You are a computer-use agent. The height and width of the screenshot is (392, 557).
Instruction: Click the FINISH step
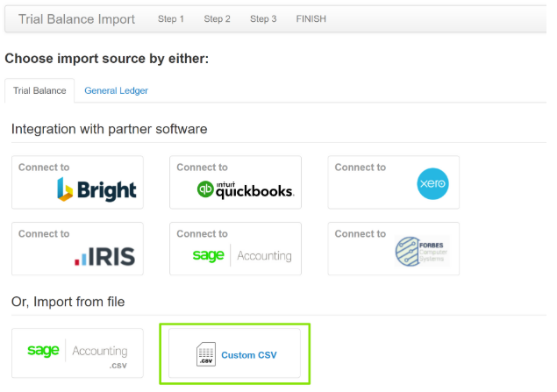click(311, 19)
